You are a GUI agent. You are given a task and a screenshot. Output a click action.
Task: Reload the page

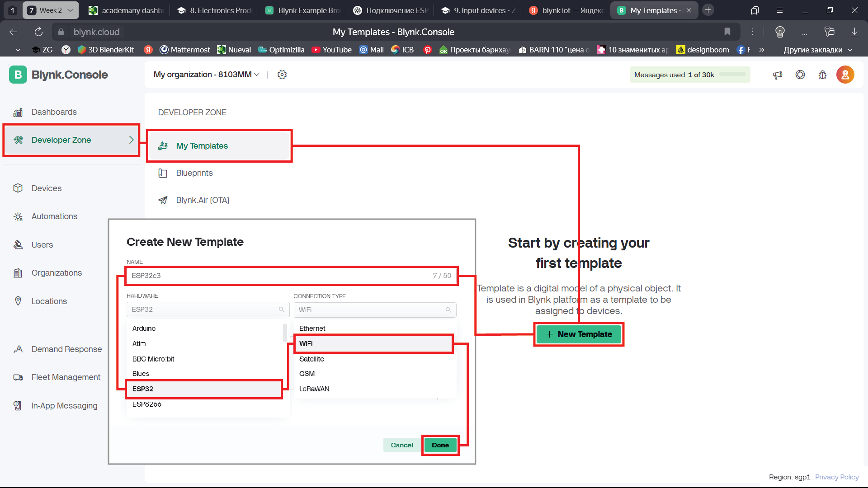pos(38,32)
